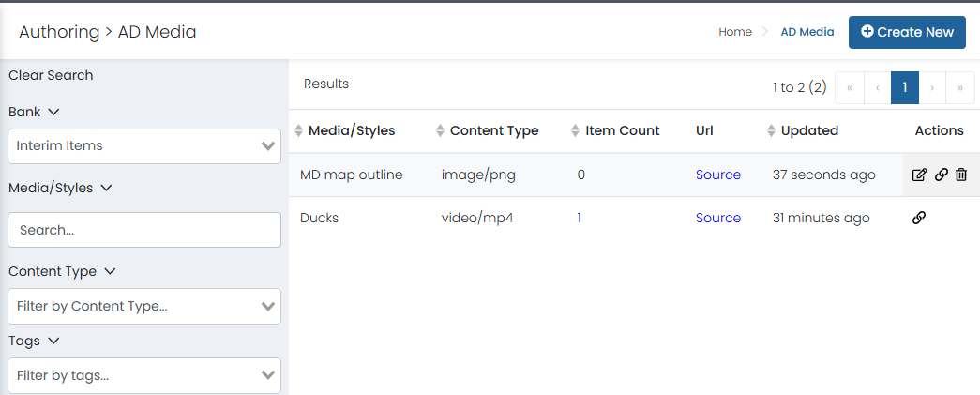Click Clear Search link

[x=51, y=75]
